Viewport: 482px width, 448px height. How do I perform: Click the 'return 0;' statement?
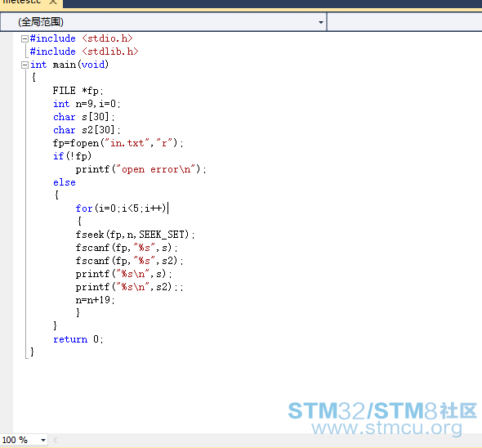point(78,339)
